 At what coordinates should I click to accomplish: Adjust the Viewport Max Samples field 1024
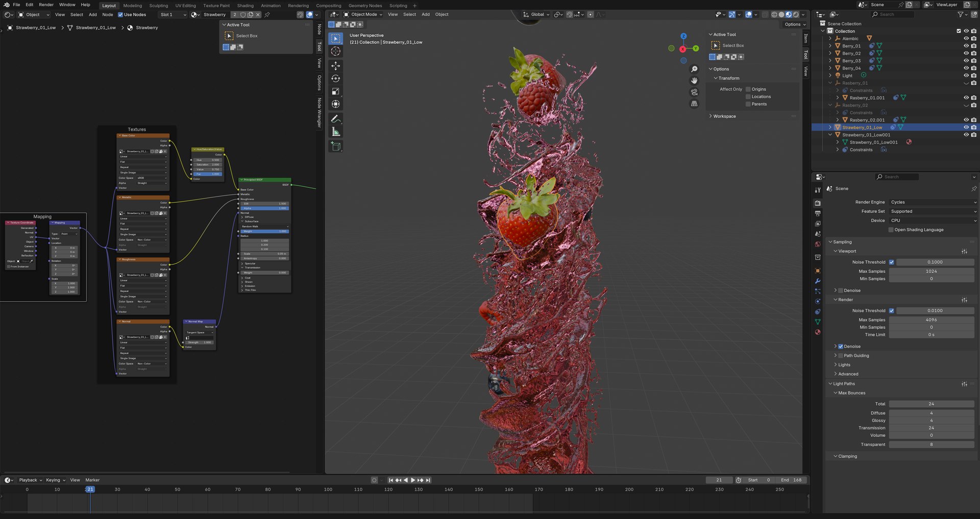pyautogui.click(x=932, y=271)
